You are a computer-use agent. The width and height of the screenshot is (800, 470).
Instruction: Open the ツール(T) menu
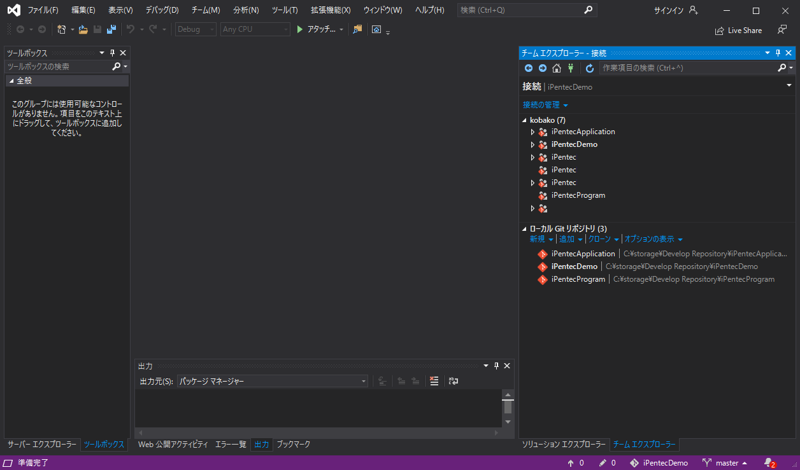click(285, 10)
